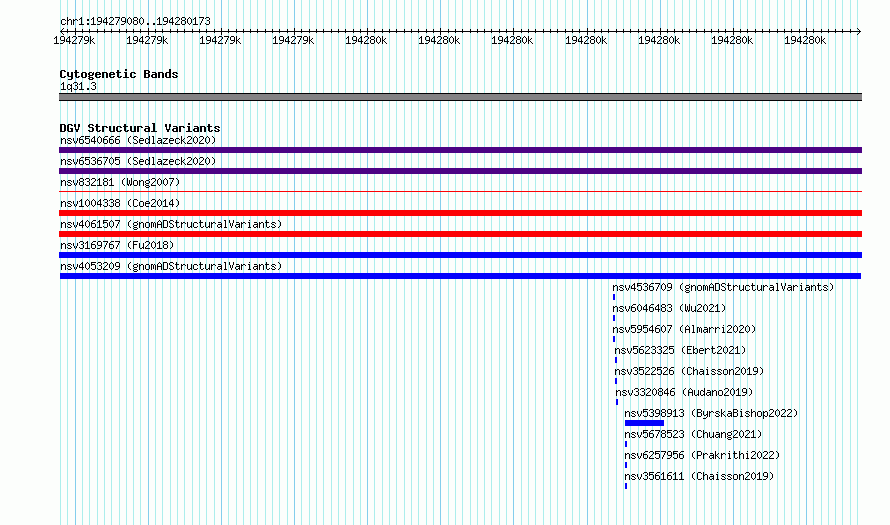Click the nsv5678523 (Chuang2021) label
This screenshot has height=525, width=890.
coord(693,434)
